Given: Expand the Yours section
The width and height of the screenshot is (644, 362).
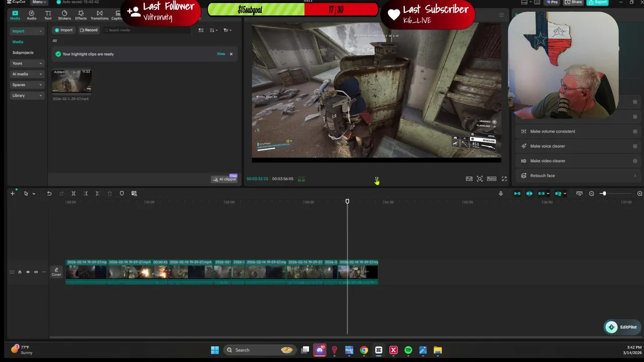Looking at the screenshot, I should pyautogui.click(x=27, y=63).
